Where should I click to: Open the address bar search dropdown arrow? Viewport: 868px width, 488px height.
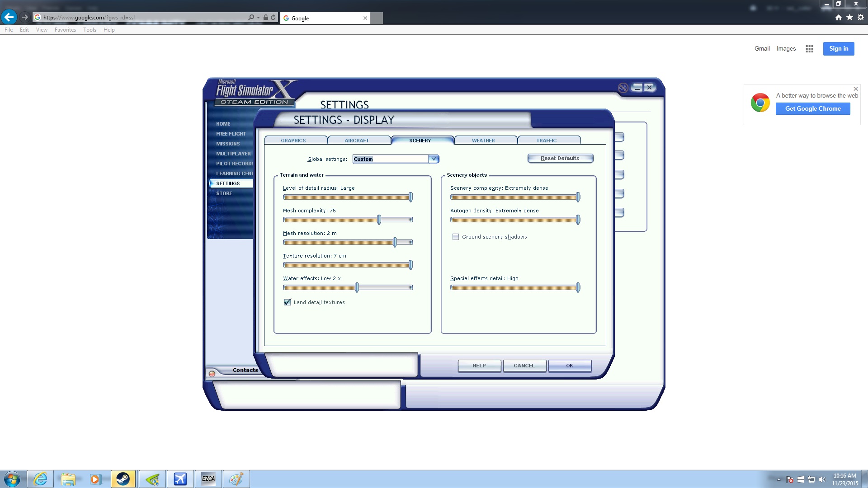258,18
